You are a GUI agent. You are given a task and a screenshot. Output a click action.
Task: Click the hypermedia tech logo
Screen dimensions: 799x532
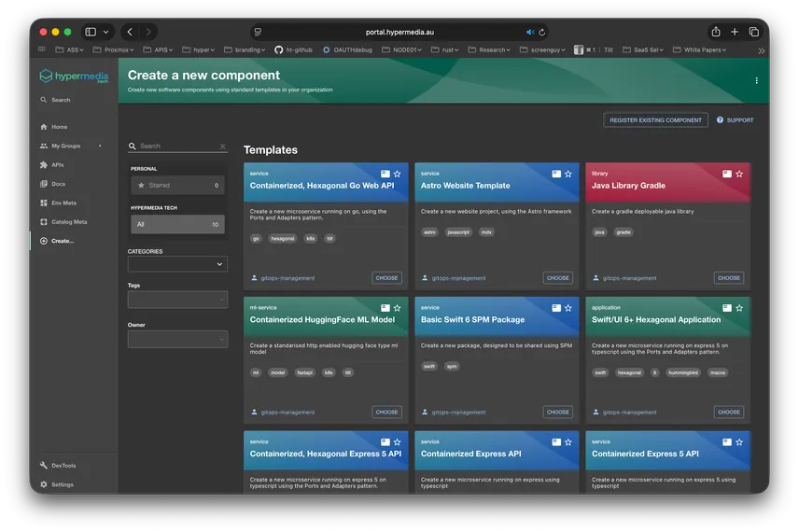[75, 77]
